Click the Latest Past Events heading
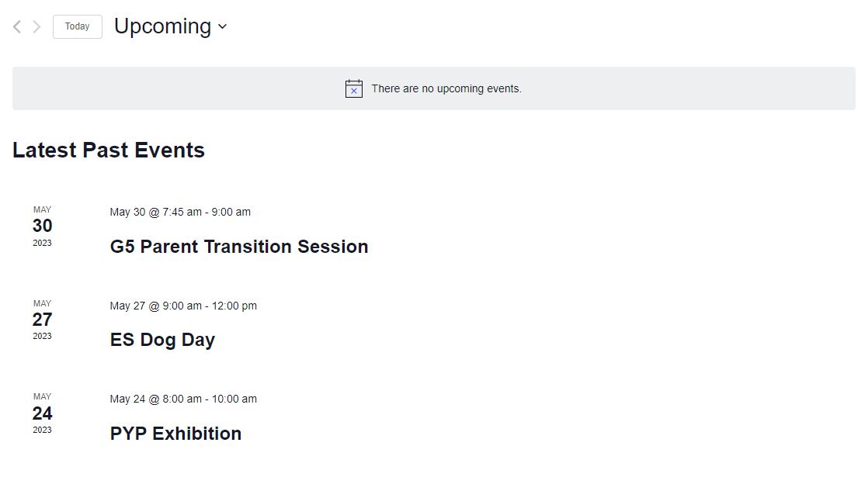The image size is (868, 491). tap(109, 150)
